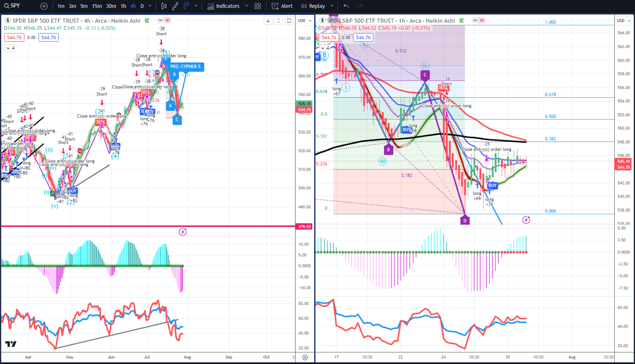Open the Indicators dialog
The width and height of the screenshot is (635, 364).
pos(224,6)
